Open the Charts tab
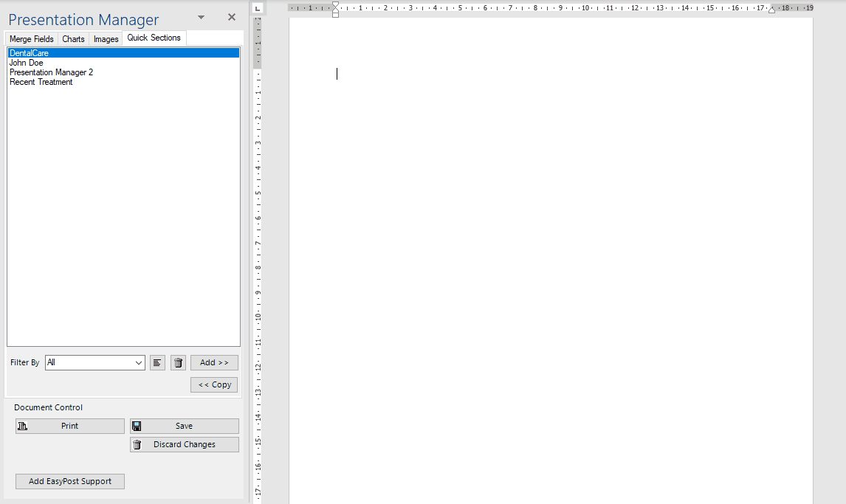 [x=73, y=38]
